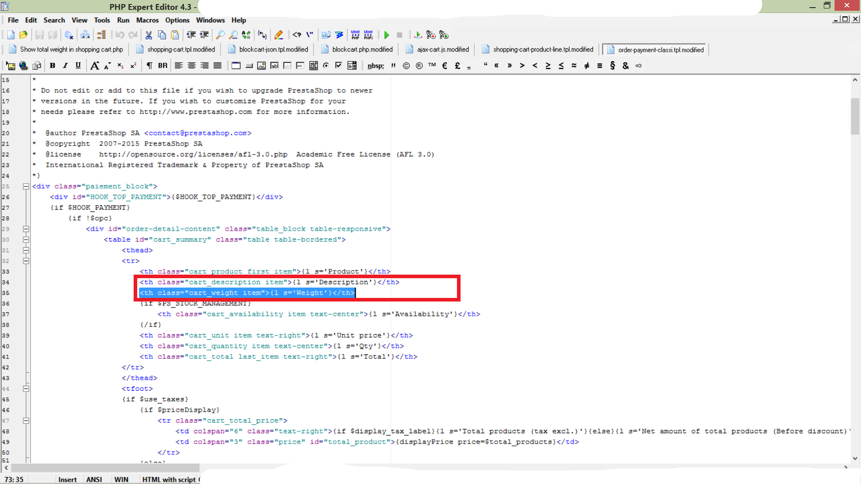The image size is (861, 504).
Task: Click the Cut scissors icon
Action: 148,35
